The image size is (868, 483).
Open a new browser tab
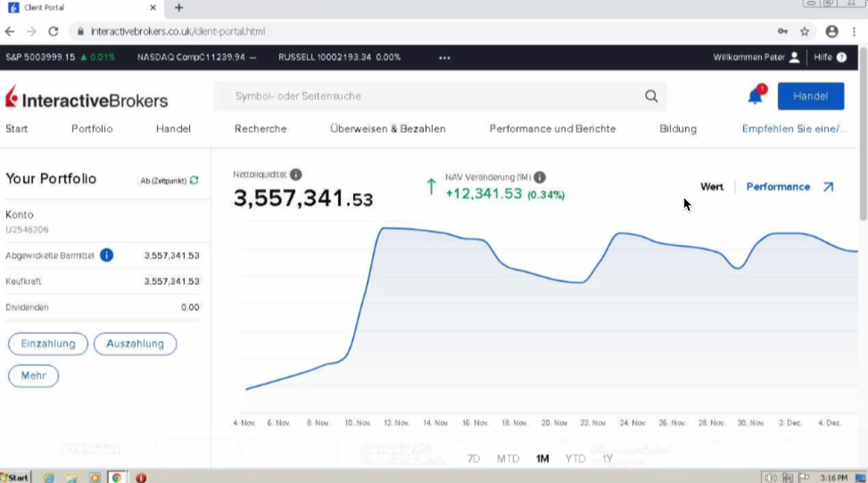[x=179, y=8]
